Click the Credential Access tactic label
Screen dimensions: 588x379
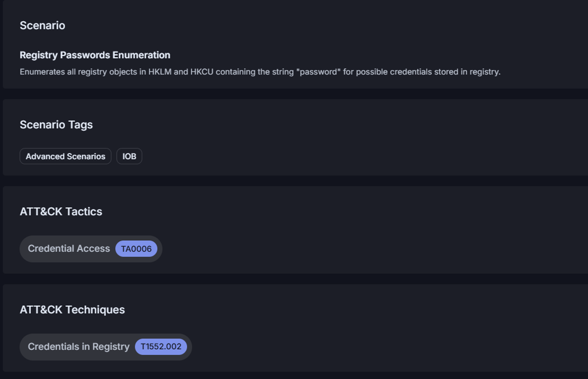(69, 248)
